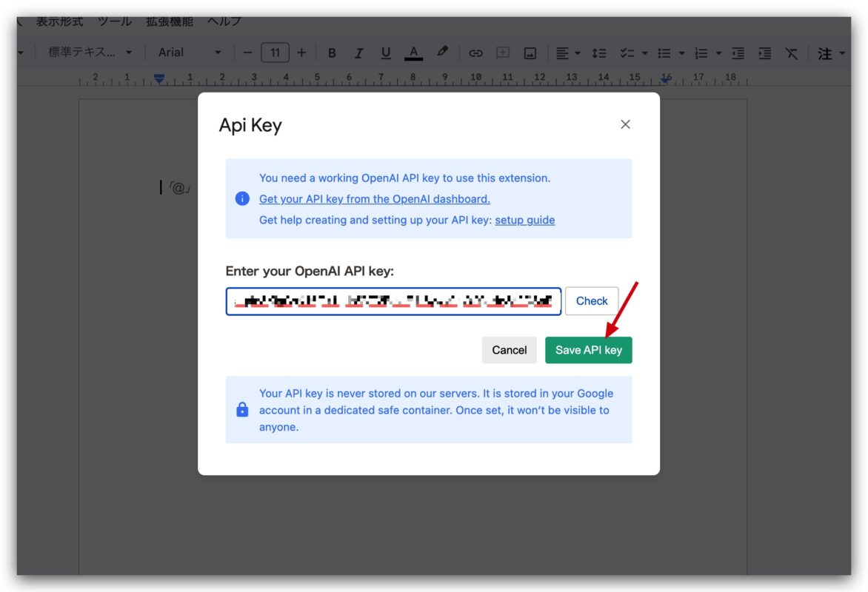Clear text formatting
The width and height of the screenshot is (868, 592).
[792, 53]
